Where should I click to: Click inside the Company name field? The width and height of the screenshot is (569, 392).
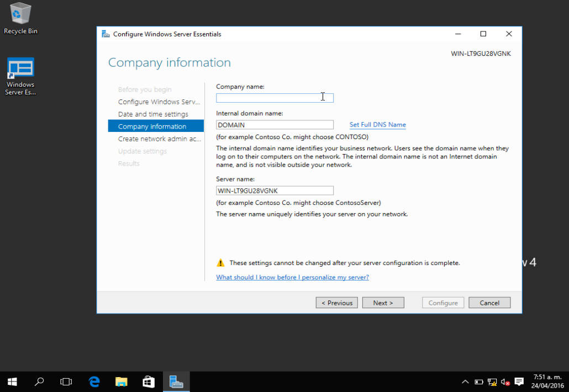(x=275, y=97)
